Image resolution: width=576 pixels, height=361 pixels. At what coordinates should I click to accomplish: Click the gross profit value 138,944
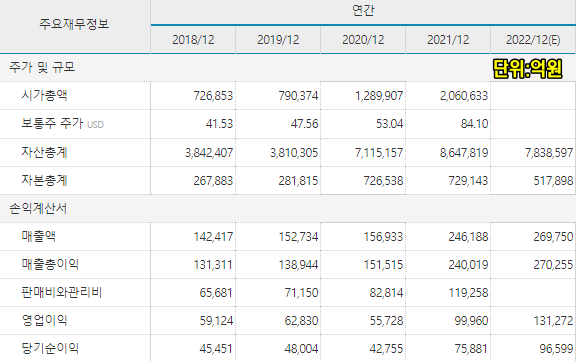[x=298, y=265]
